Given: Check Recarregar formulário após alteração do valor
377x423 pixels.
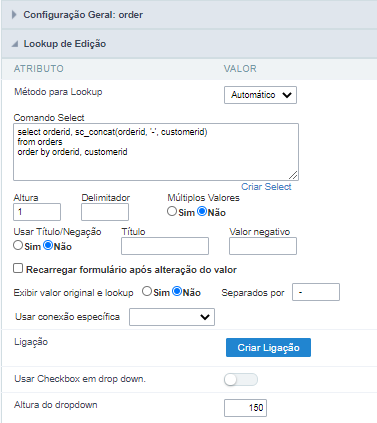Looking at the screenshot, I should pos(18,268).
